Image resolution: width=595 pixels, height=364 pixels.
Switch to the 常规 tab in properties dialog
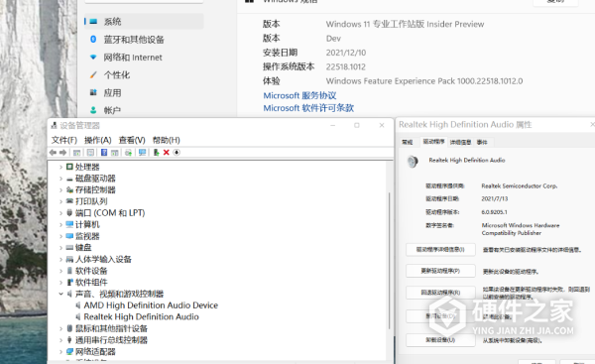[408, 142]
